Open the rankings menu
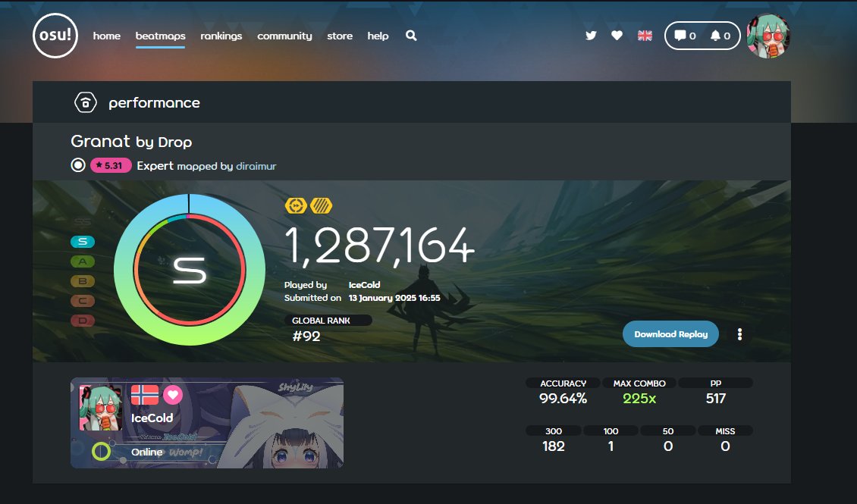 coord(221,36)
